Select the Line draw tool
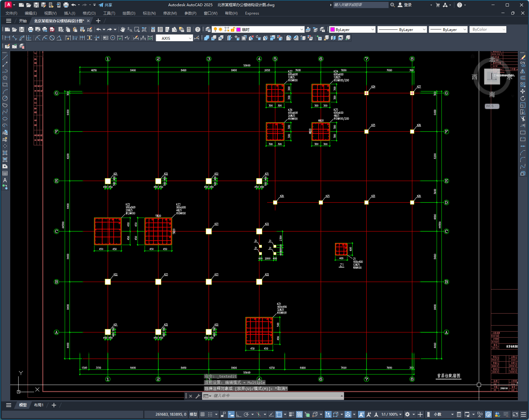This screenshot has height=420, width=529. (x=5, y=57)
